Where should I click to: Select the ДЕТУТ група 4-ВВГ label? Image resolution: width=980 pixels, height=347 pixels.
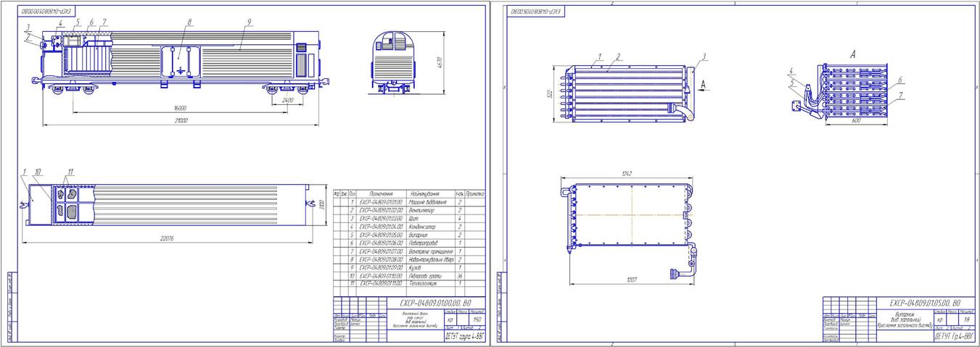[x=464, y=335]
